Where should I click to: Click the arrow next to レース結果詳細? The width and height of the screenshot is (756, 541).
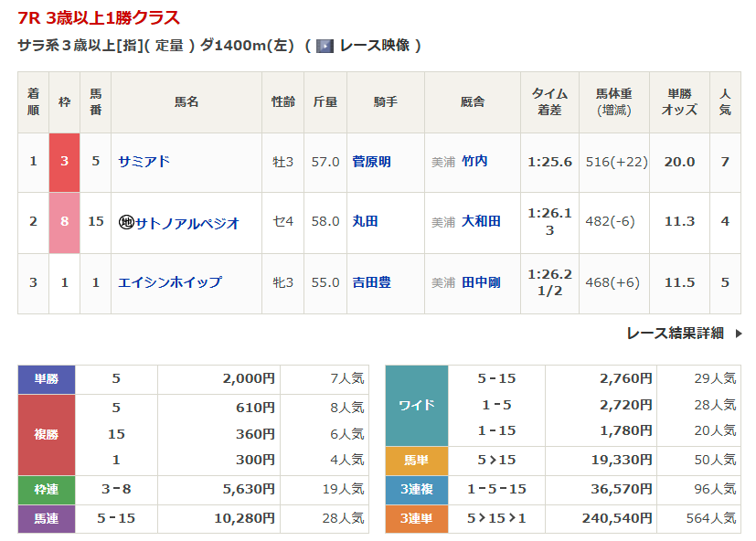739,334
